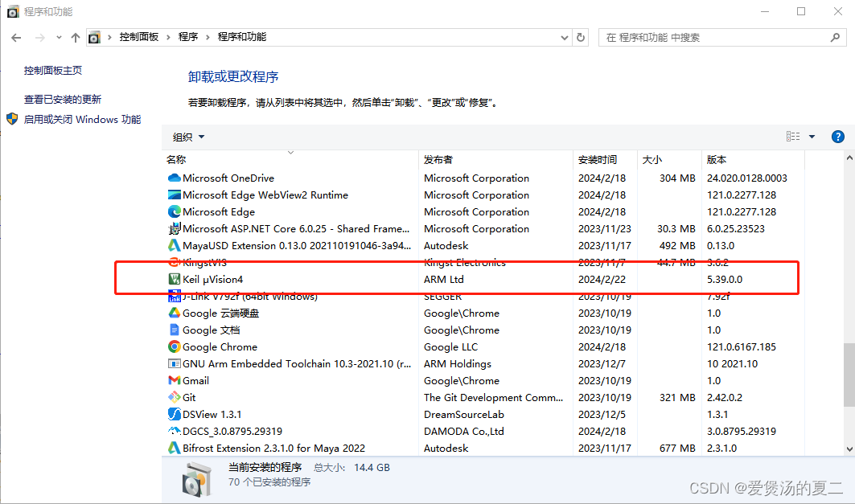The width and height of the screenshot is (855, 504).
Task: Click the address bar control panel icon
Action: coord(94,38)
